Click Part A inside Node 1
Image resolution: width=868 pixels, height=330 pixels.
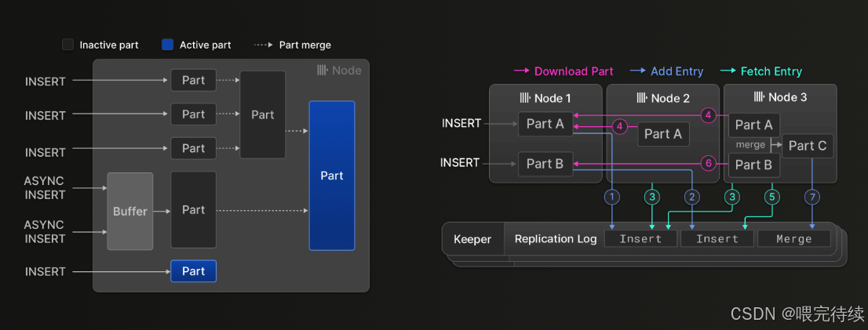tap(545, 124)
